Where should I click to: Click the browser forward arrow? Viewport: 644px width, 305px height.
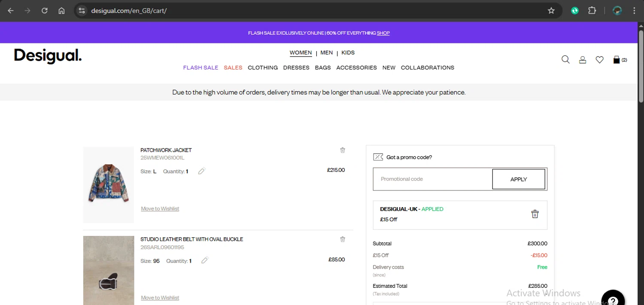pyautogui.click(x=27, y=11)
